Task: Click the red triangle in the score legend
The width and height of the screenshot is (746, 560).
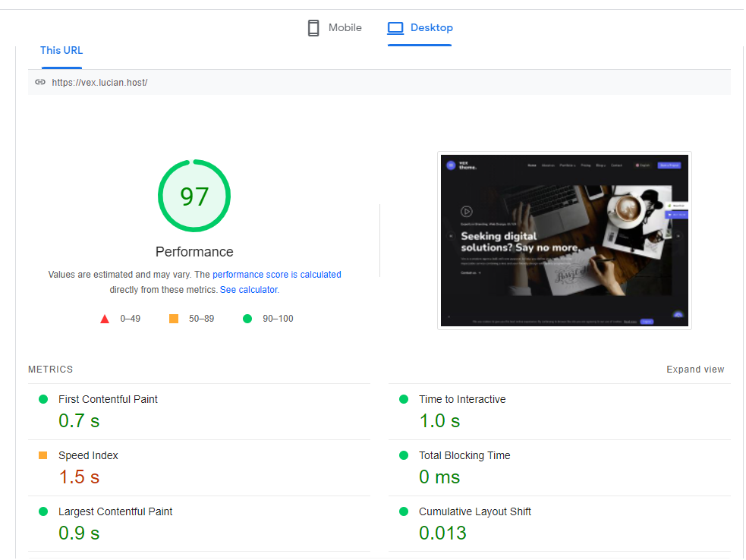Action: tap(105, 318)
